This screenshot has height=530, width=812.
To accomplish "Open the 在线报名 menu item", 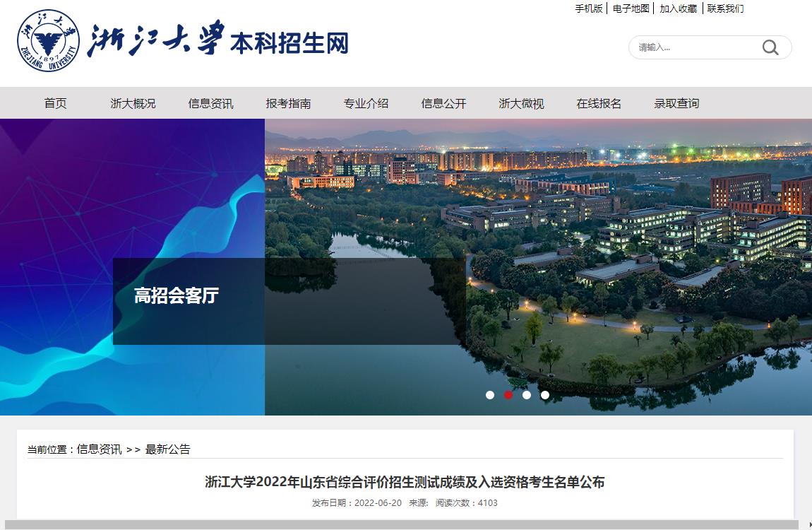I will click(x=599, y=103).
